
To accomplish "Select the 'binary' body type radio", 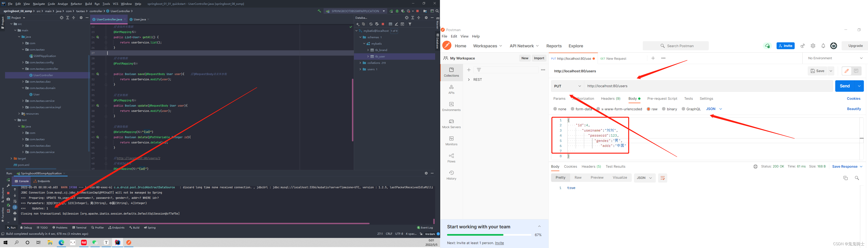I will tap(663, 109).
